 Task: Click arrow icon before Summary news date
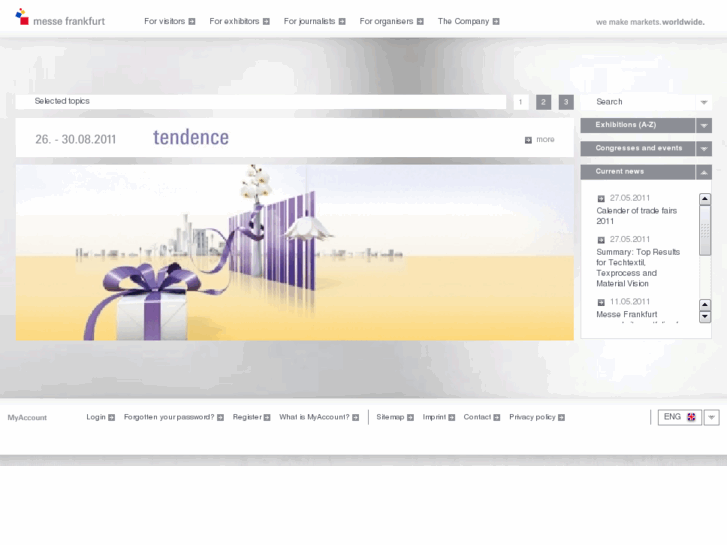click(x=601, y=240)
